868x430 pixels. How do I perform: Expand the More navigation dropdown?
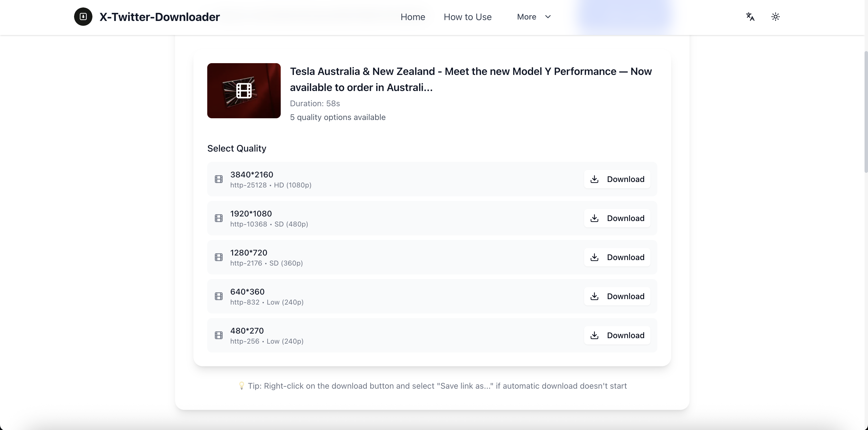click(534, 17)
